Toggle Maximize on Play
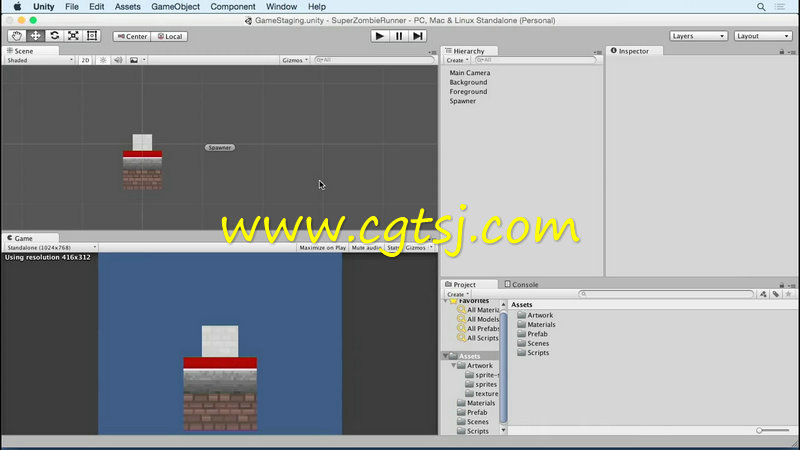 tap(322, 247)
